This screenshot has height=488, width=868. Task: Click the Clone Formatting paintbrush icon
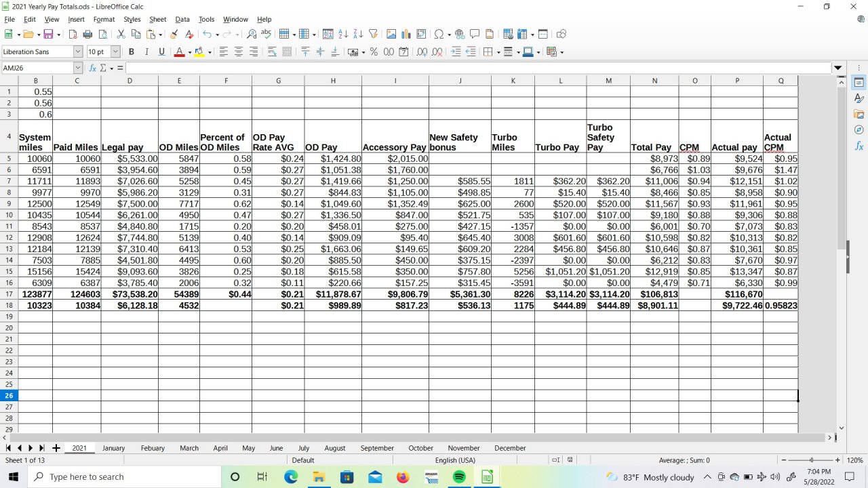[x=174, y=34]
